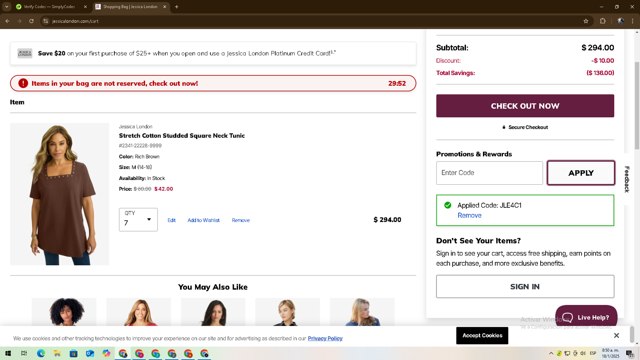Open the Chrome profile avatar

coord(620,21)
